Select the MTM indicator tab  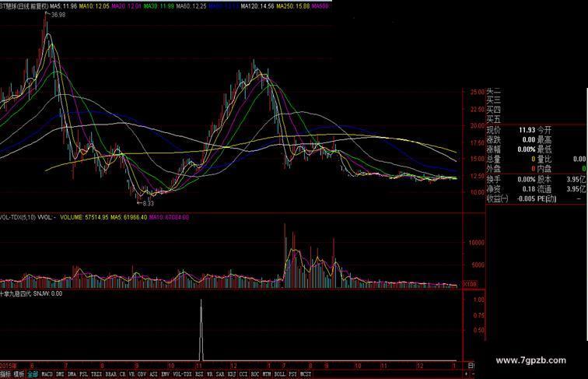[267, 374]
